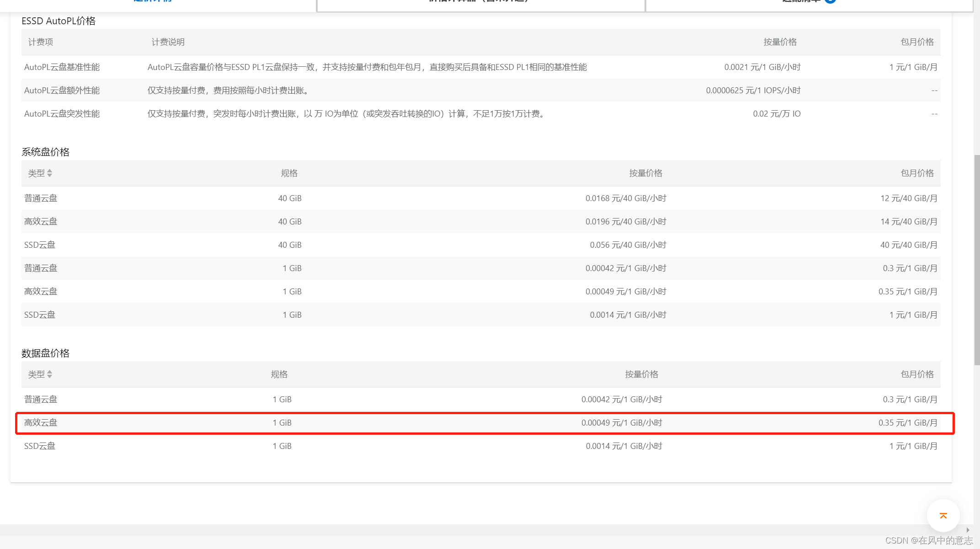Click the vertical scrollbar thumb
Viewport: 980px width, 549px height.
977,260
